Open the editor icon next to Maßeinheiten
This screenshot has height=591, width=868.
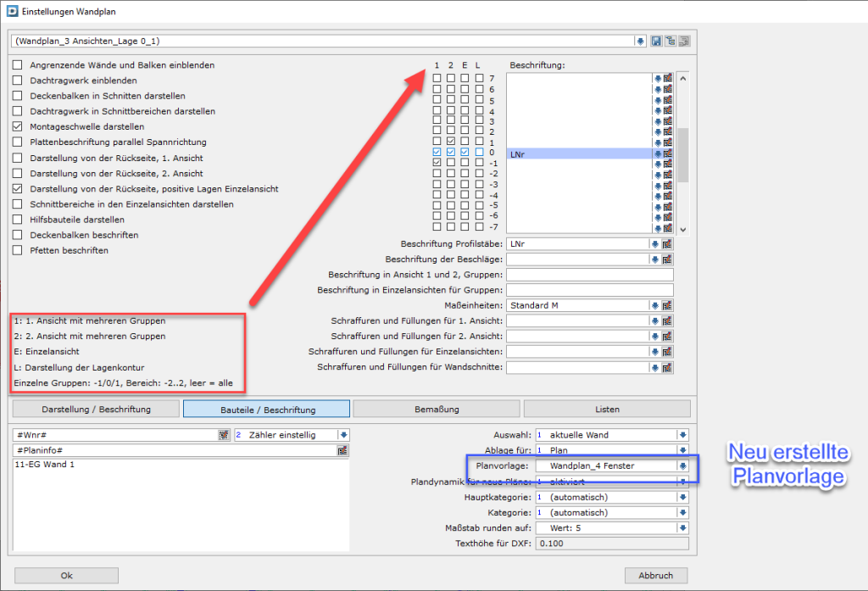(x=667, y=305)
